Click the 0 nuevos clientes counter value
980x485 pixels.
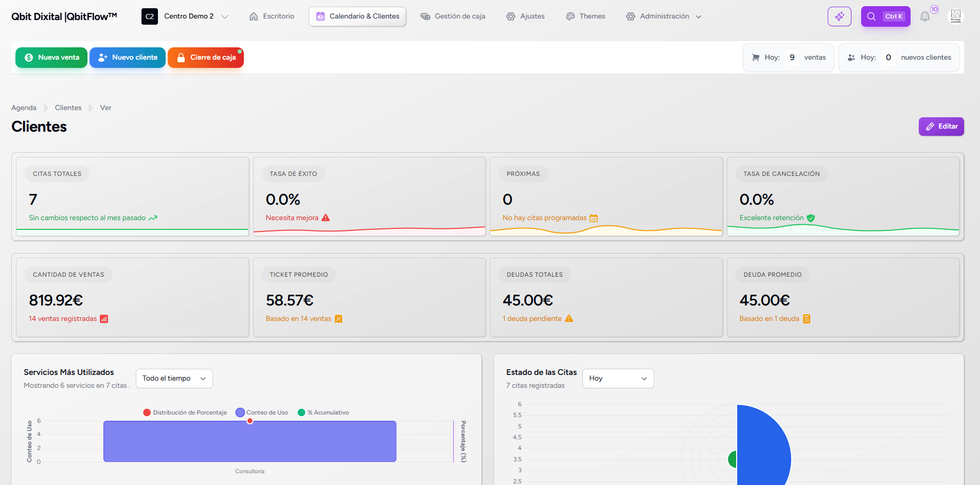click(888, 58)
